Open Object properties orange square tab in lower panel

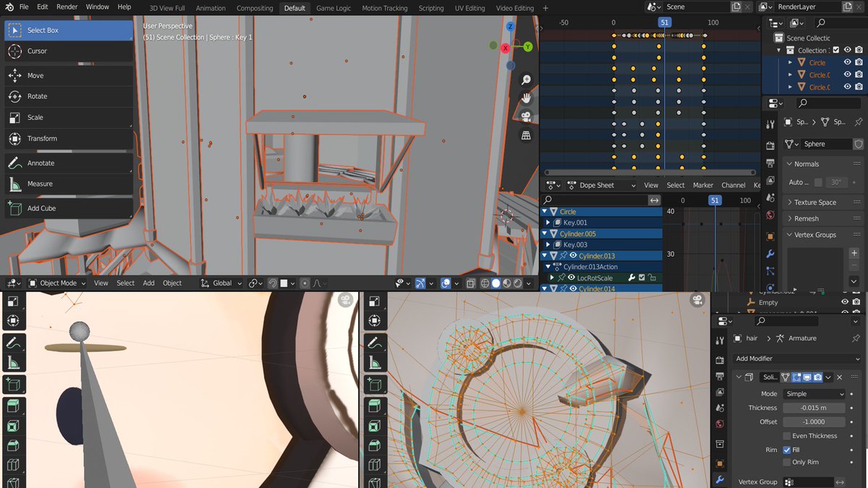719,463
